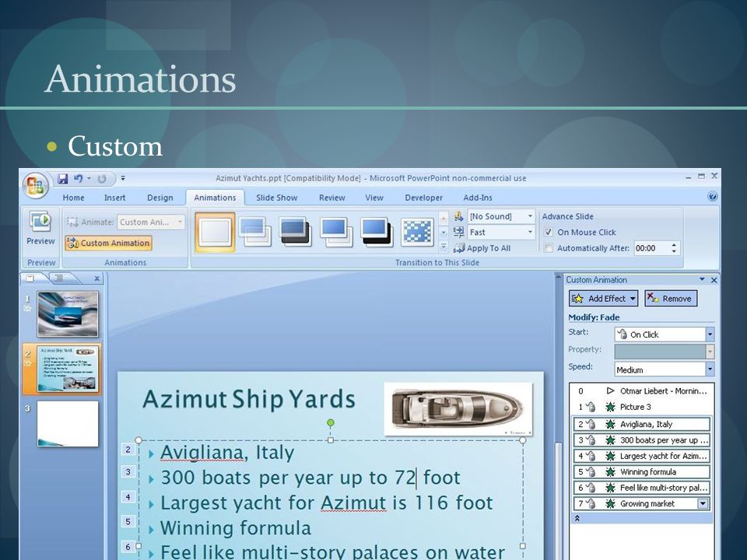This screenshot has width=747, height=560.
Task: Select the No Transition thumbnail
Action: pos(216,233)
